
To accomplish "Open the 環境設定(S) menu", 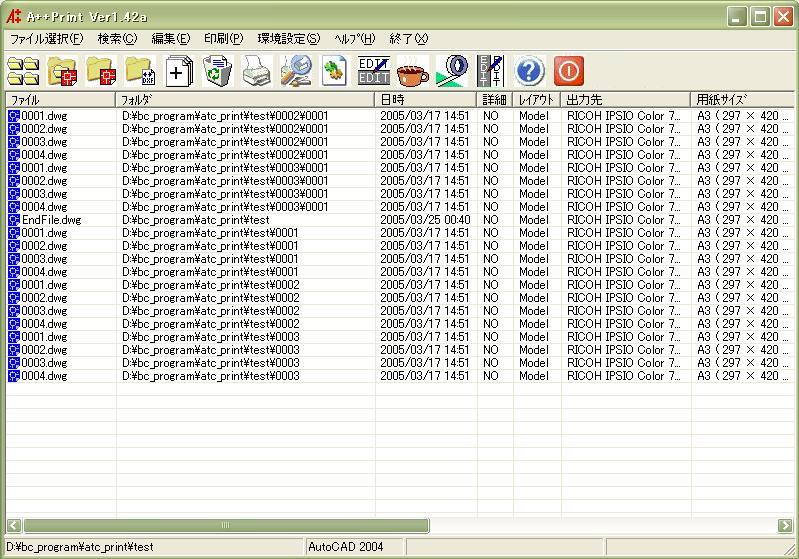I will pos(288,39).
